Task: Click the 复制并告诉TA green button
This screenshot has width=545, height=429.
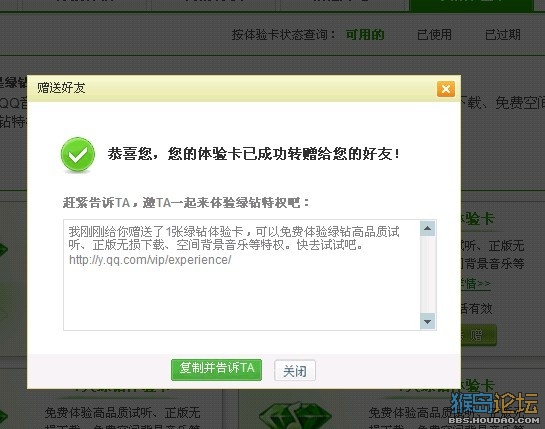Action: click(216, 370)
